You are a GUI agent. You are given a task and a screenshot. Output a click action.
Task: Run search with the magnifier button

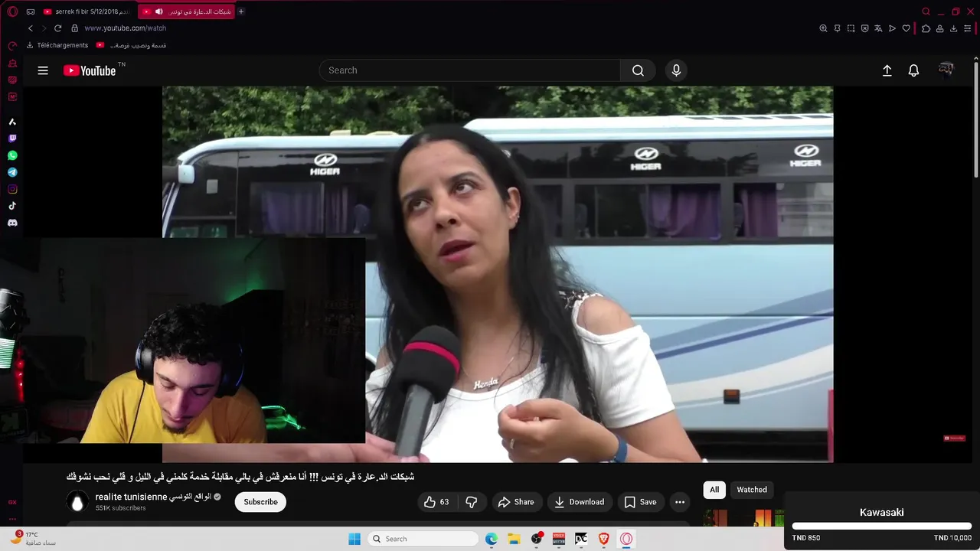coord(638,70)
